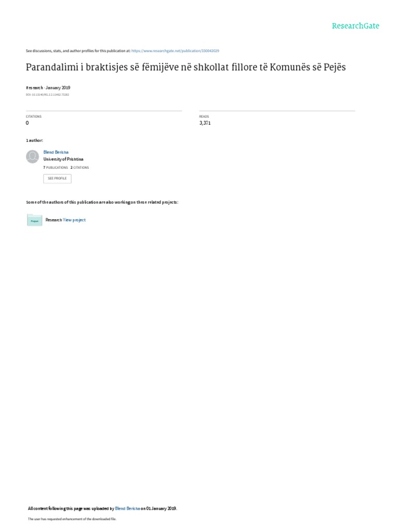The image size is (399, 532).
Task: Click the Citations count of 0
Action: [27, 123]
